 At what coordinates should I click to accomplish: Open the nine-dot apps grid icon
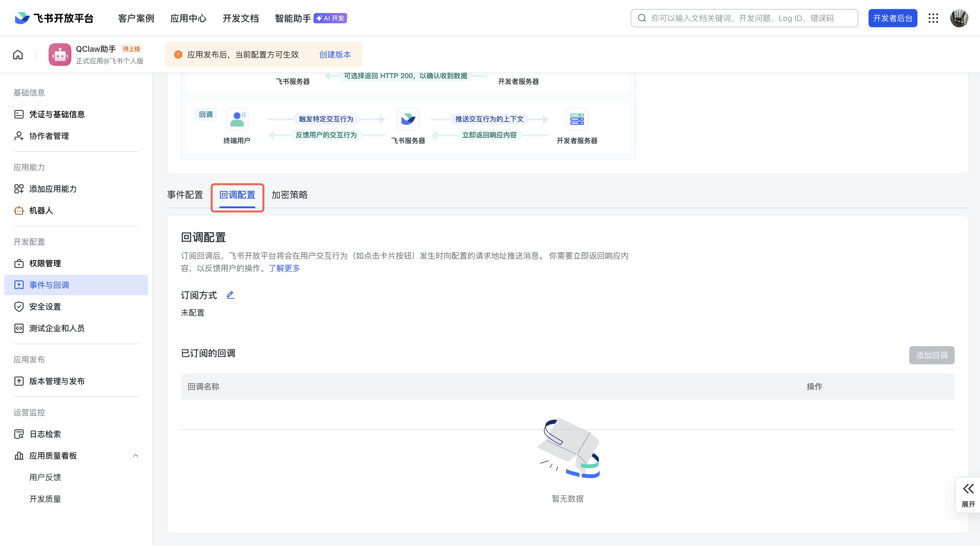[x=933, y=18]
